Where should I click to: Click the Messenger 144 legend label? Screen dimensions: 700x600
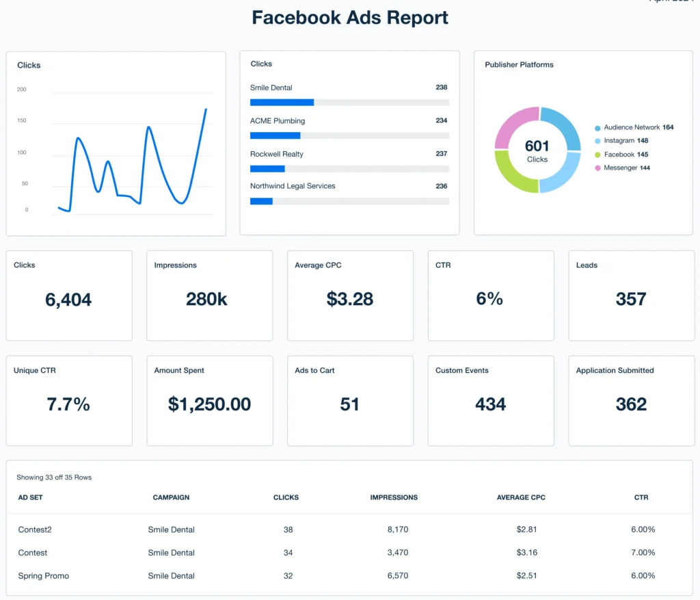click(627, 168)
